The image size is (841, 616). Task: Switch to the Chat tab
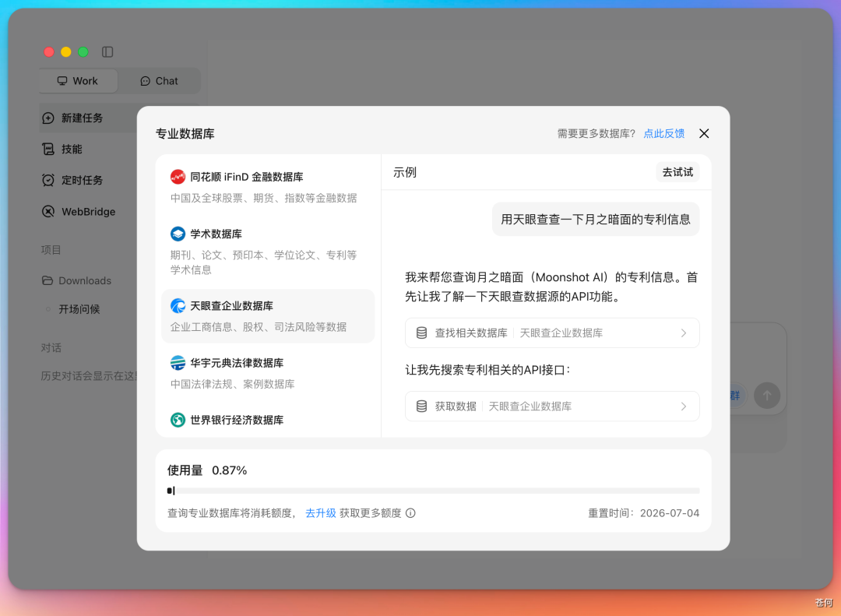[160, 81]
